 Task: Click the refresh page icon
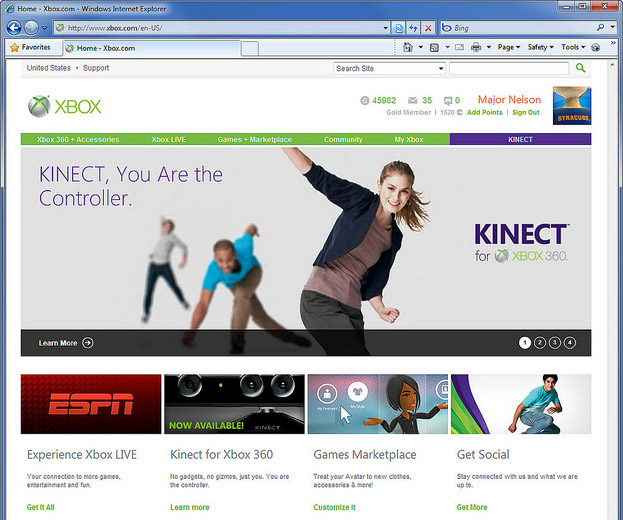413,28
